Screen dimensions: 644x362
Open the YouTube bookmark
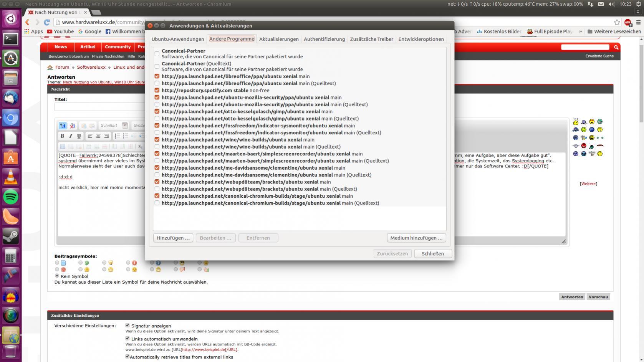tap(60, 31)
